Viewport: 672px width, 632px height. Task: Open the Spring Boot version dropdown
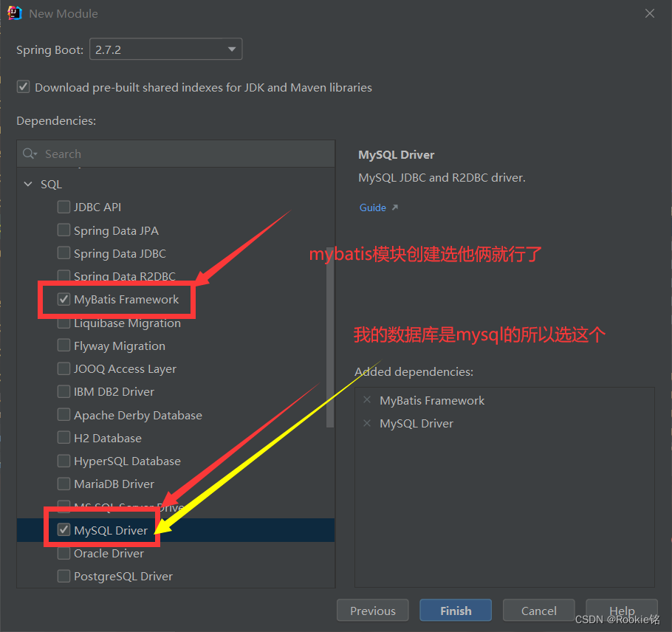pos(165,49)
